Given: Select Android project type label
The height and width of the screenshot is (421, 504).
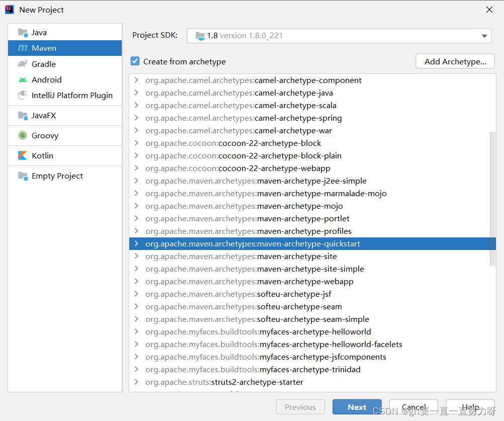Looking at the screenshot, I should click(x=47, y=79).
